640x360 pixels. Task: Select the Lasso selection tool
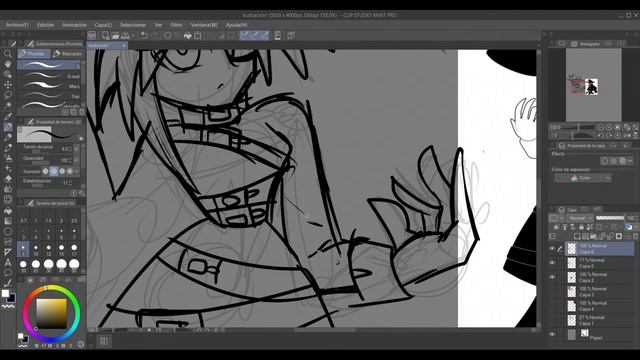click(7, 95)
